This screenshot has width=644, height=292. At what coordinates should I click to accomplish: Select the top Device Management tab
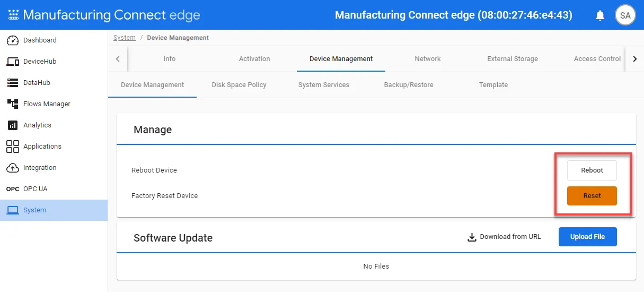tap(341, 59)
